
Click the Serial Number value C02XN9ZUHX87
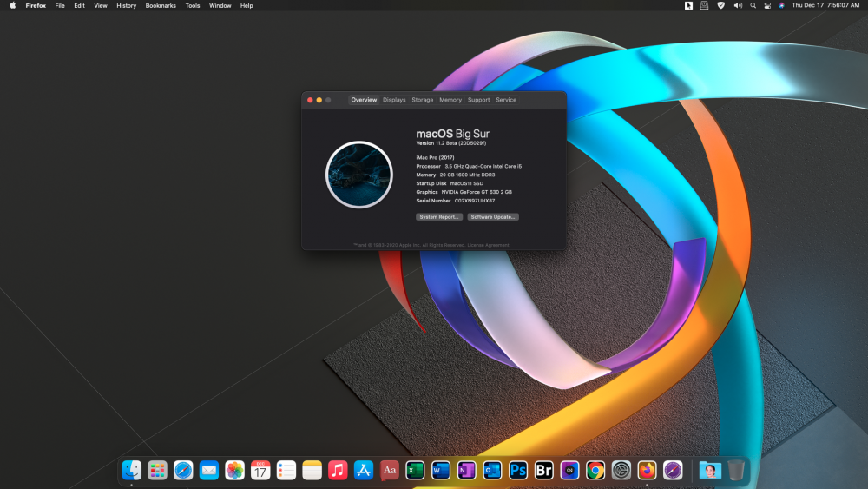click(x=475, y=201)
